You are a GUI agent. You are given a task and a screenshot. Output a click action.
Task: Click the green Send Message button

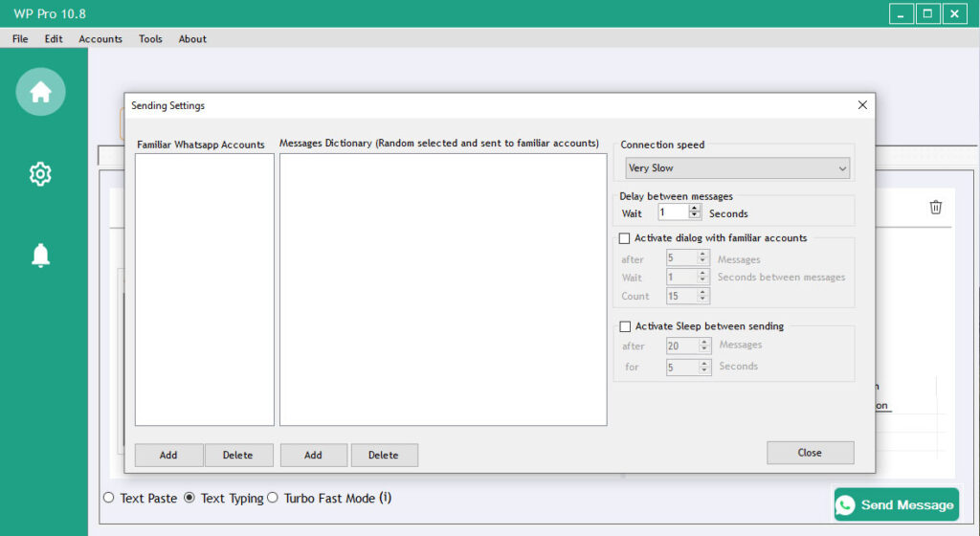[x=896, y=504]
